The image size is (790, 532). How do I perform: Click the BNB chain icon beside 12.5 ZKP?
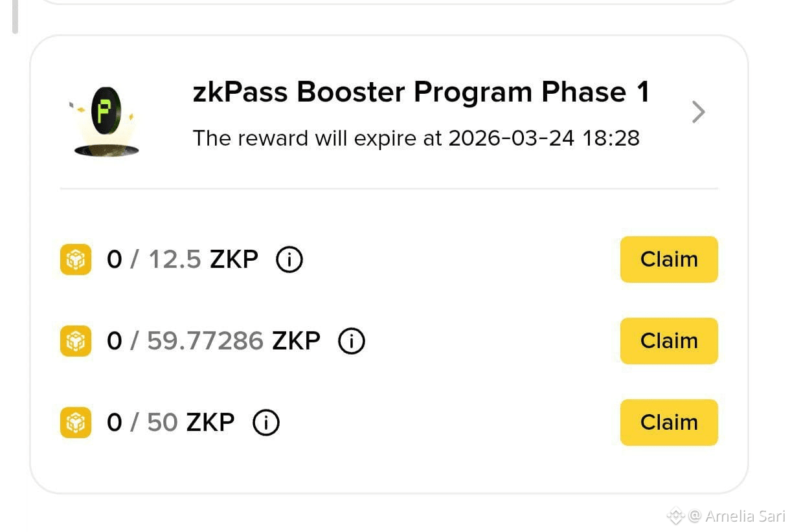[76, 260]
